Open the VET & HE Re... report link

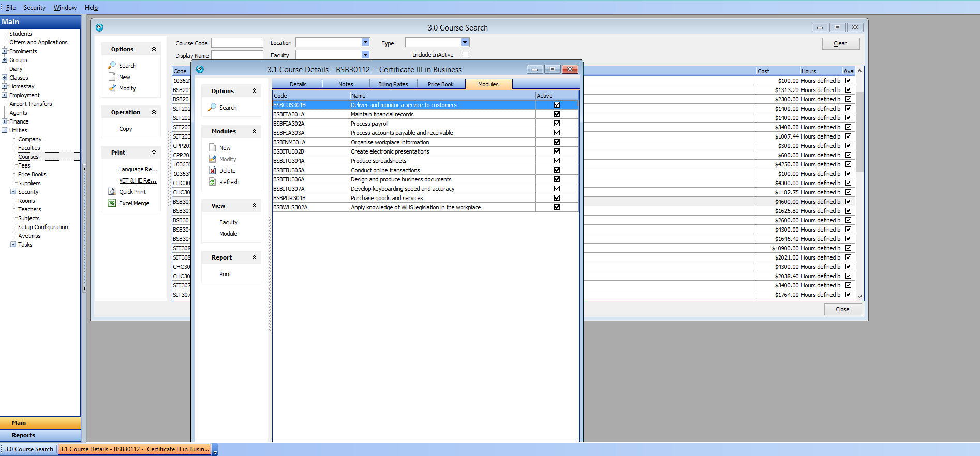[138, 180]
